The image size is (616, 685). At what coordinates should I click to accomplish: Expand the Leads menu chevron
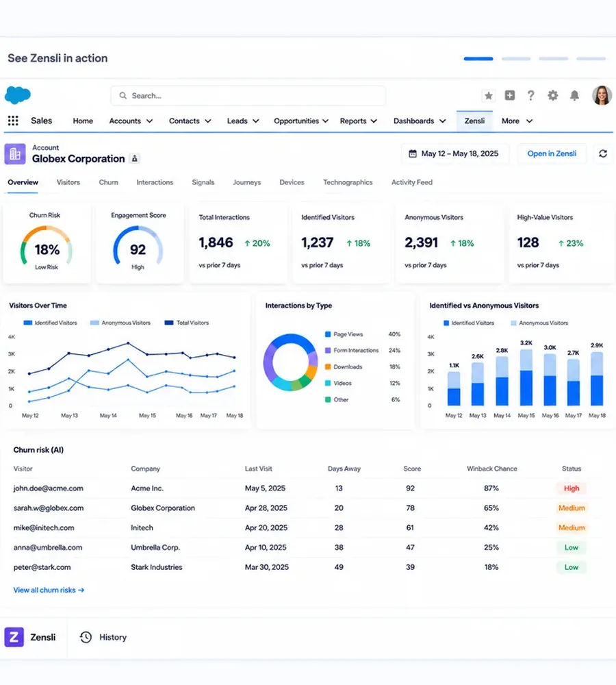click(256, 121)
